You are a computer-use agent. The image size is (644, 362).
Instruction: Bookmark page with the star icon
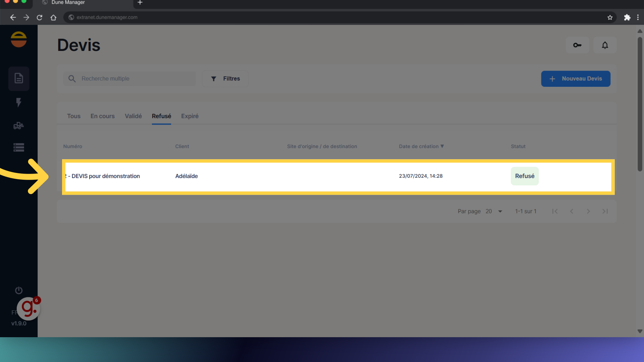[610, 17]
